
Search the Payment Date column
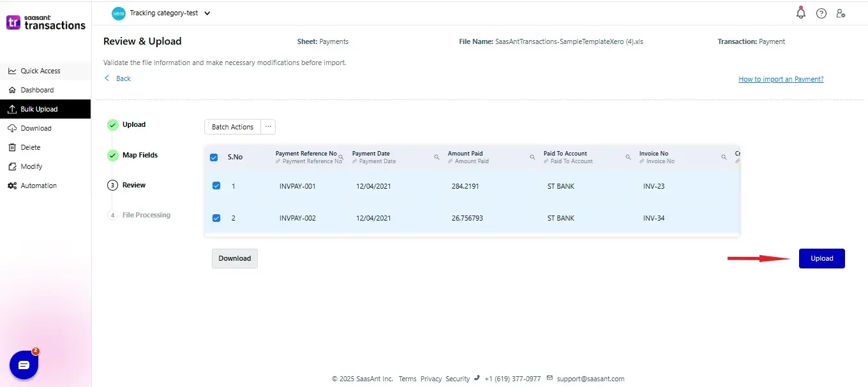click(x=437, y=157)
